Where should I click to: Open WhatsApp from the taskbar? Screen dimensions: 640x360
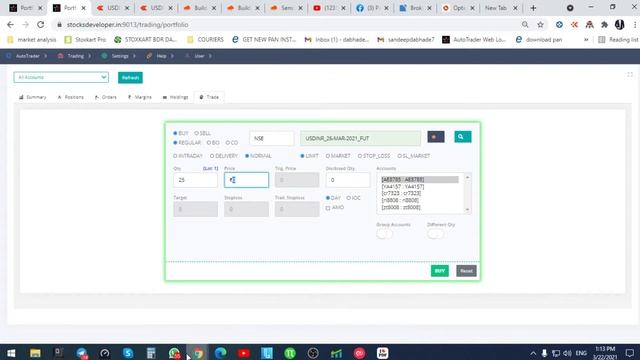174,353
